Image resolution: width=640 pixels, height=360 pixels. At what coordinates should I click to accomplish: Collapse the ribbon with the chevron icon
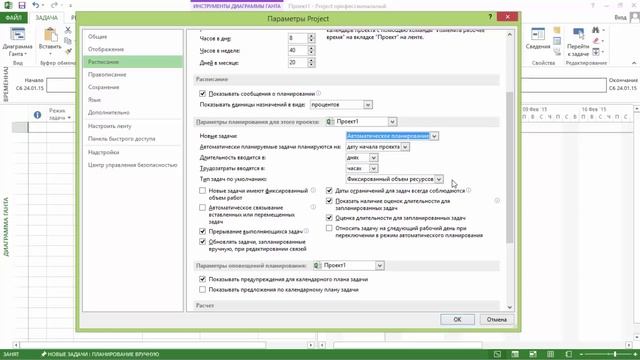[634, 63]
